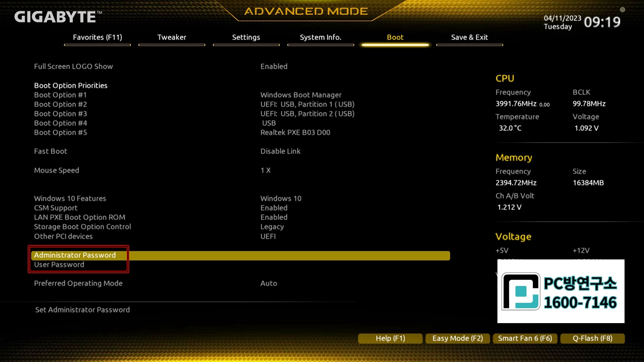Open the Favorites (F11) tab

tap(97, 38)
